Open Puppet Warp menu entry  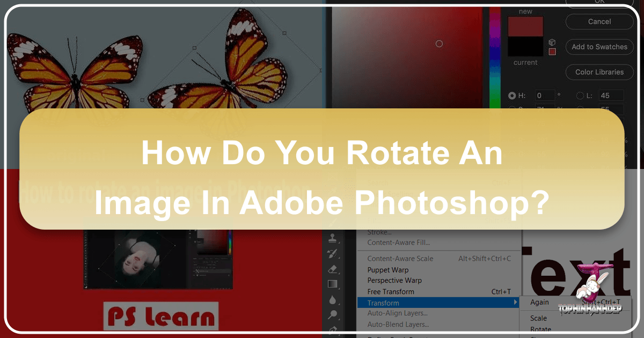388,270
